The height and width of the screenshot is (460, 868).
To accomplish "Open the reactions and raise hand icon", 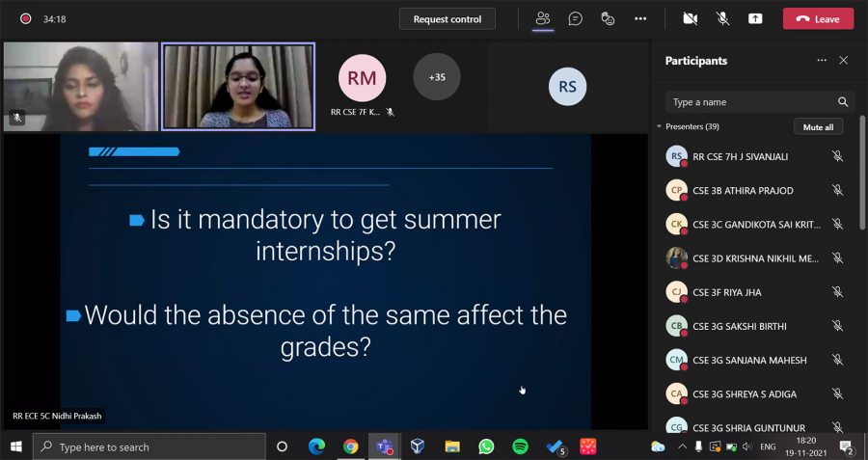I will coord(608,18).
